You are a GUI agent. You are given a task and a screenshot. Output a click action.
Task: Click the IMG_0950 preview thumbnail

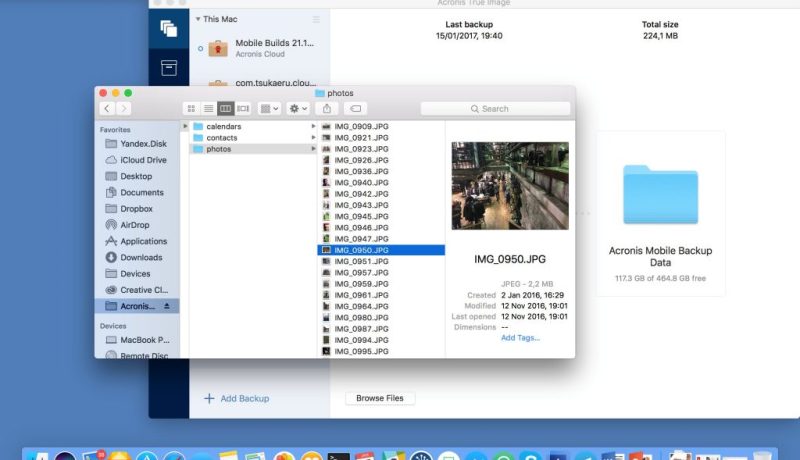[x=510, y=186]
